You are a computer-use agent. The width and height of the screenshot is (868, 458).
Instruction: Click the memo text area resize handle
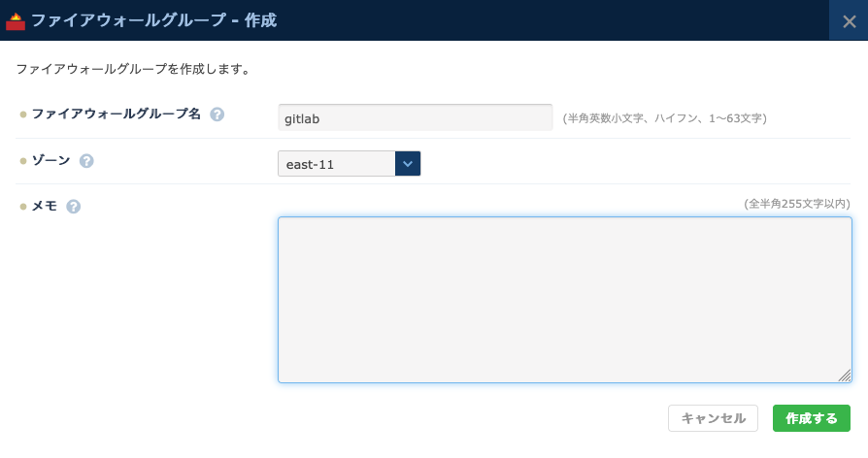point(845,376)
